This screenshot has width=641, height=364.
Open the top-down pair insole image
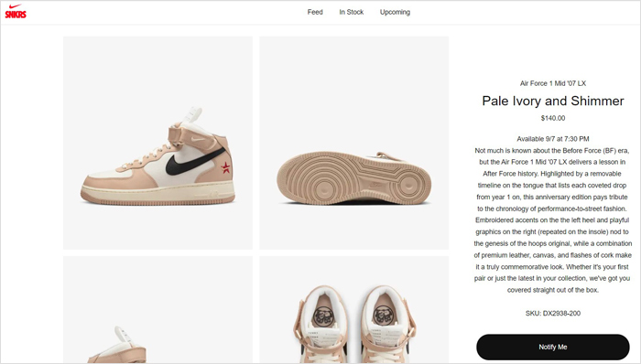click(x=354, y=310)
